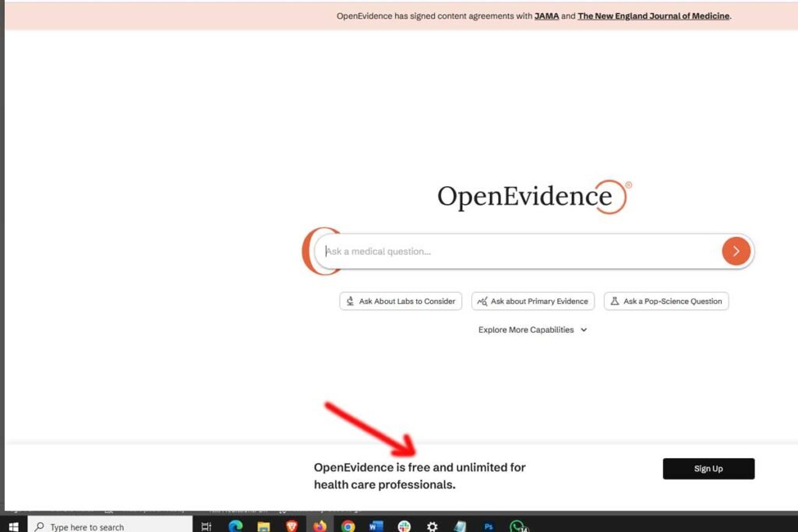This screenshot has height=532, width=798.
Task: Open Microsoft Word from the taskbar
Action: tap(376, 526)
